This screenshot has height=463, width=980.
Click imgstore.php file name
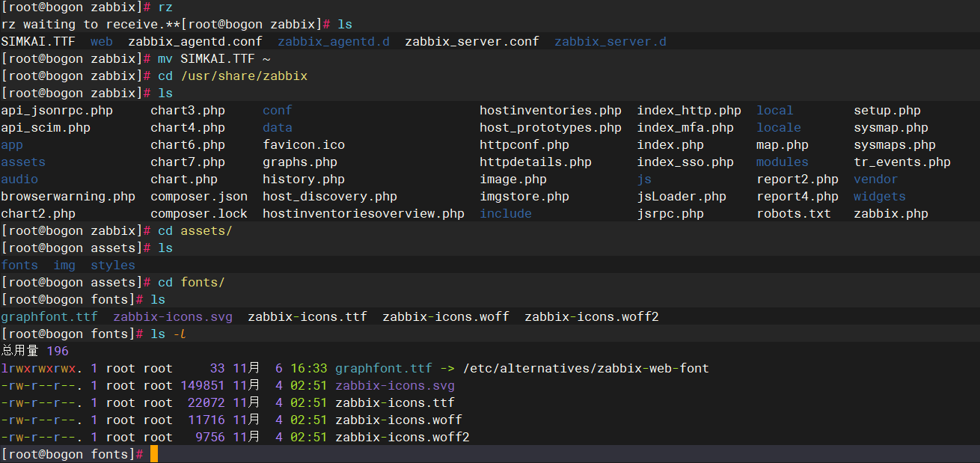524,196
